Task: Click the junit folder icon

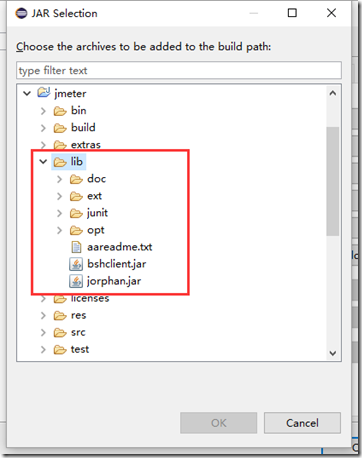Action: [76, 213]
